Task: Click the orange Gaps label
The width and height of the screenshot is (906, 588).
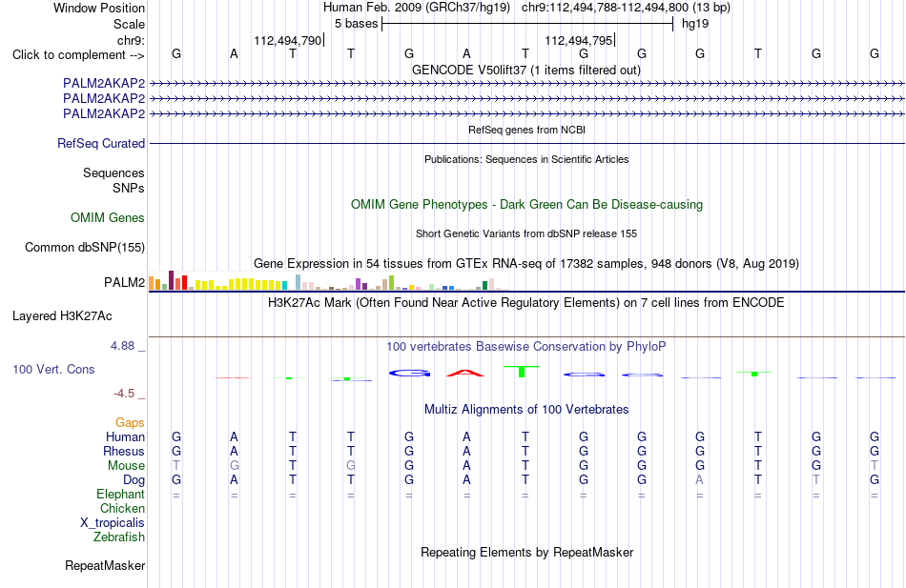Action: (x=130, y=423)
